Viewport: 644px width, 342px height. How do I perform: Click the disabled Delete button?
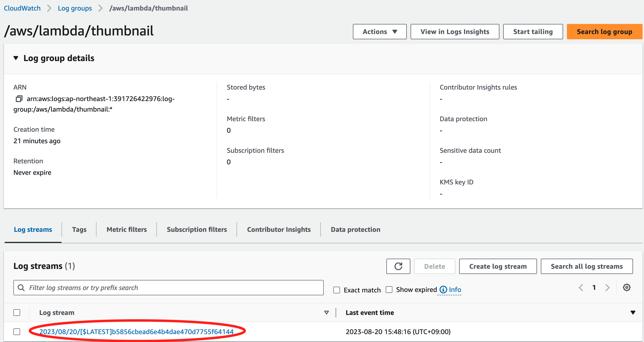click(435, 266)
